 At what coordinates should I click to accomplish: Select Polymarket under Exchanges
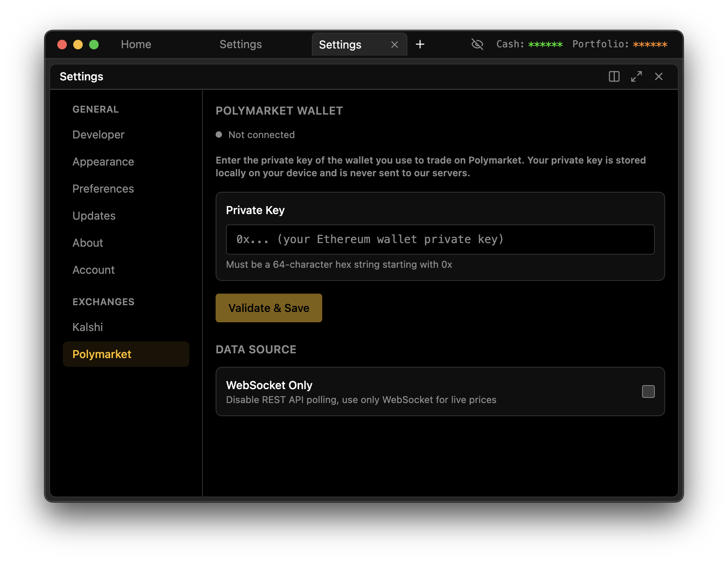(x=102, y=354)
